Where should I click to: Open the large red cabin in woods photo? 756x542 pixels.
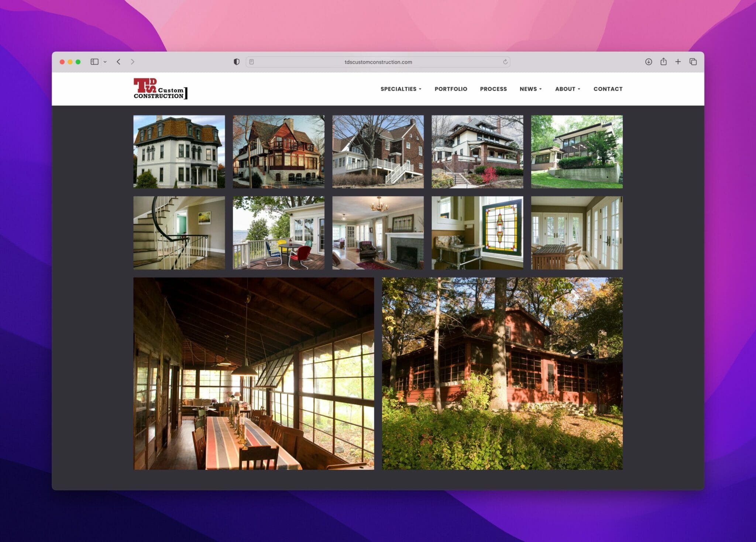coord(502,373)
